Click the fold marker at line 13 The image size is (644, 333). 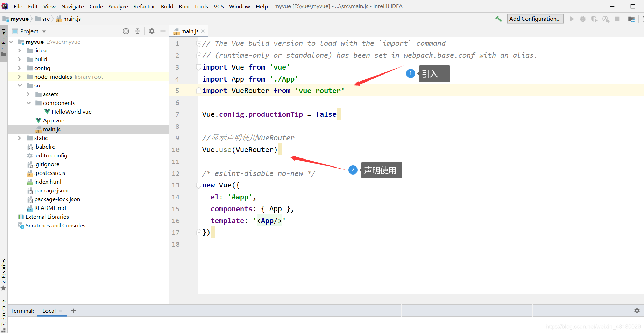(199, 185)
